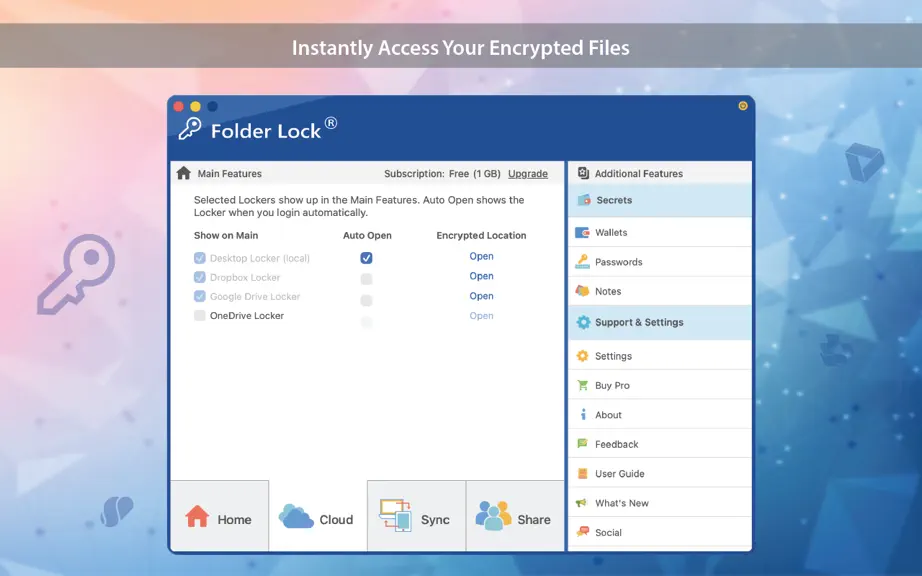
Task: Uncheck Auto Open for Desktop Locker
Action: coord(366,258)
